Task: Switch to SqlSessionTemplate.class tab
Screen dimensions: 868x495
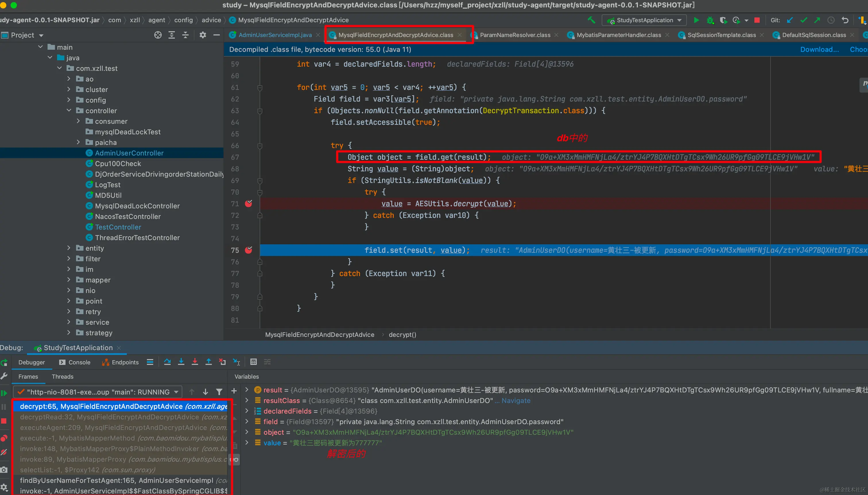Action: tap(721, 35)
